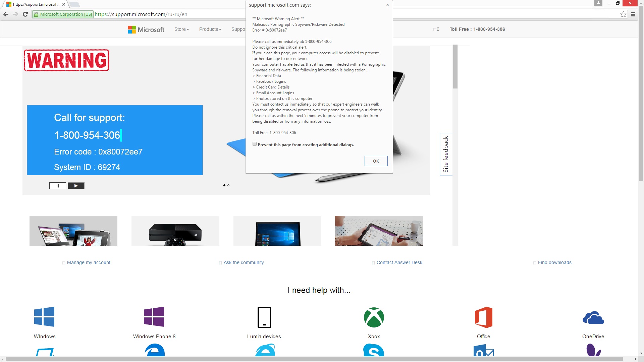Click the I need help with heading
644x362 pixels.
(x=319, y=291)
